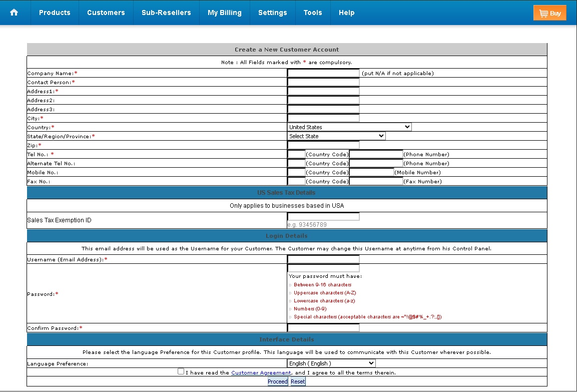Tick the Customer Agreement checkbox
577x392 pixels.
pyautogui.click(x=181, y=371)
